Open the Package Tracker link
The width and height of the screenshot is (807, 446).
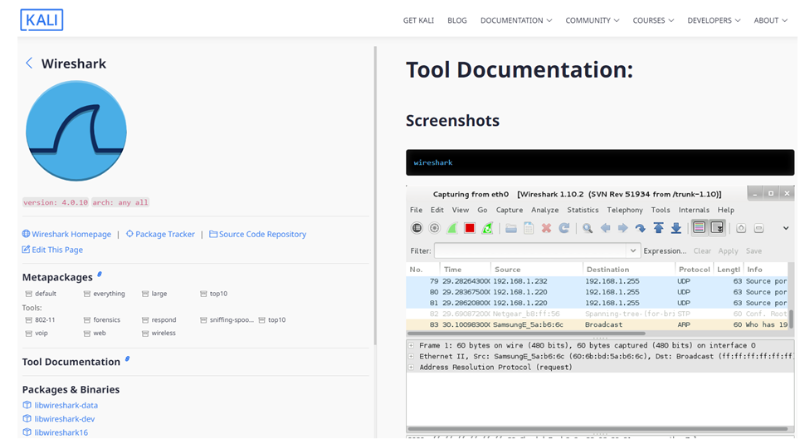click(x=161, y=234)
